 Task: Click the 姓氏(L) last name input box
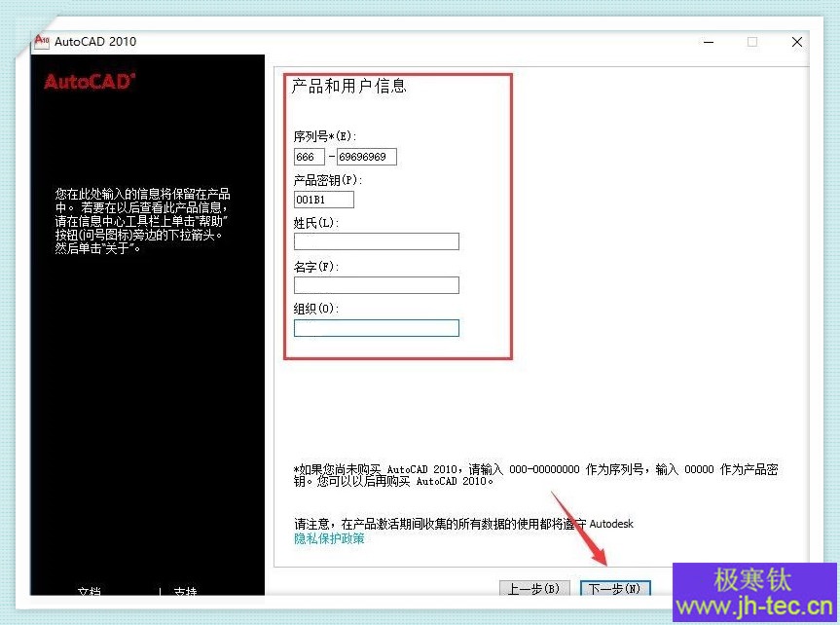pos(376,241)
